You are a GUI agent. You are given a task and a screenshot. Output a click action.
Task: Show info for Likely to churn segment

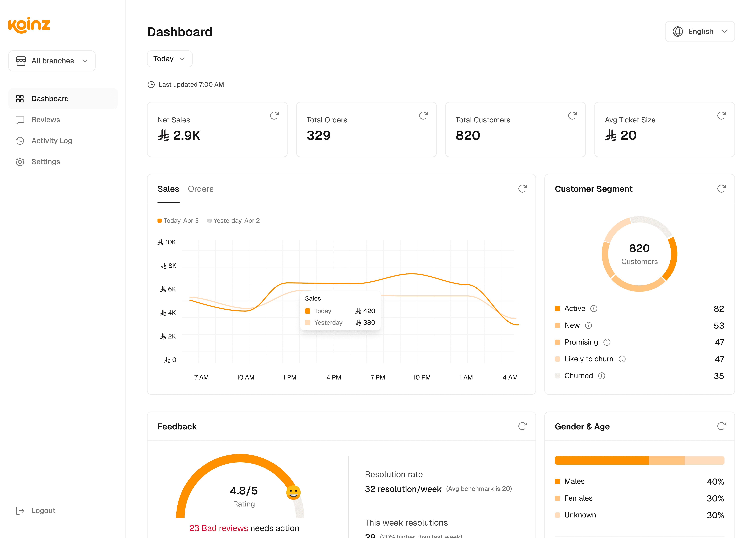(622, 359)
